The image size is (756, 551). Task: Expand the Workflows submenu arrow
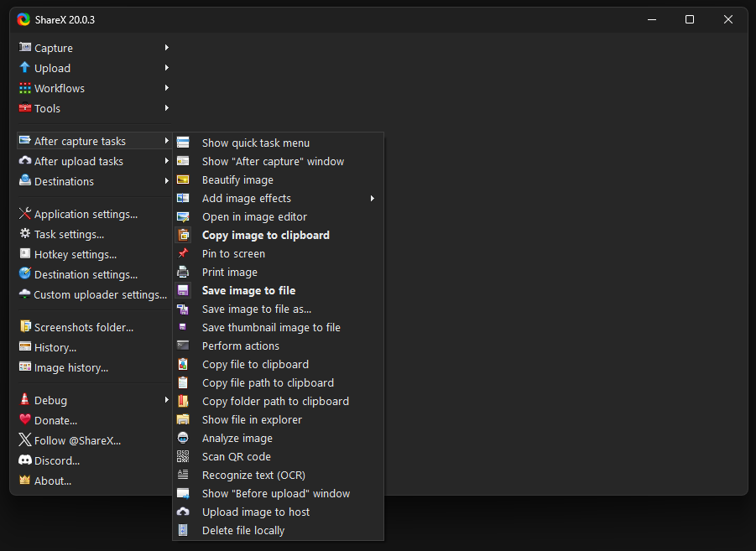166,88
